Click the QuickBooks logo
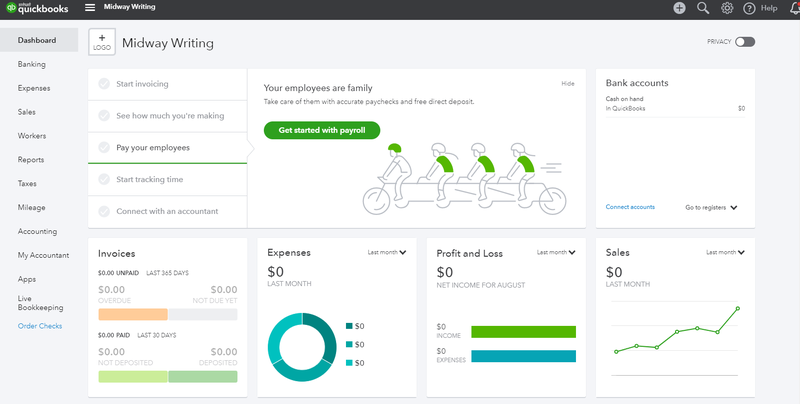The height and width of the screenshot is (404, 800). tap(37, 8)
